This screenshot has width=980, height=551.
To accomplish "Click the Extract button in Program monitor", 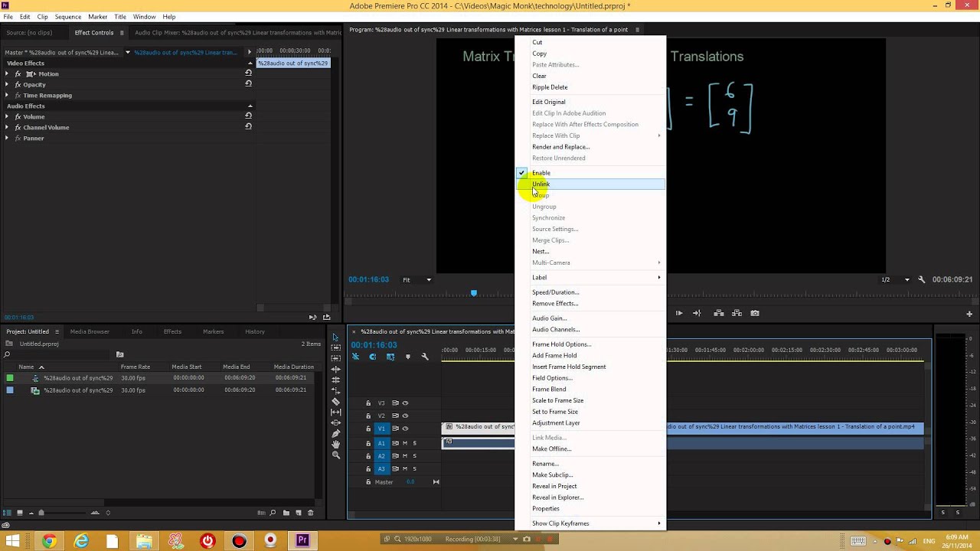I will (x=737, y=313).
